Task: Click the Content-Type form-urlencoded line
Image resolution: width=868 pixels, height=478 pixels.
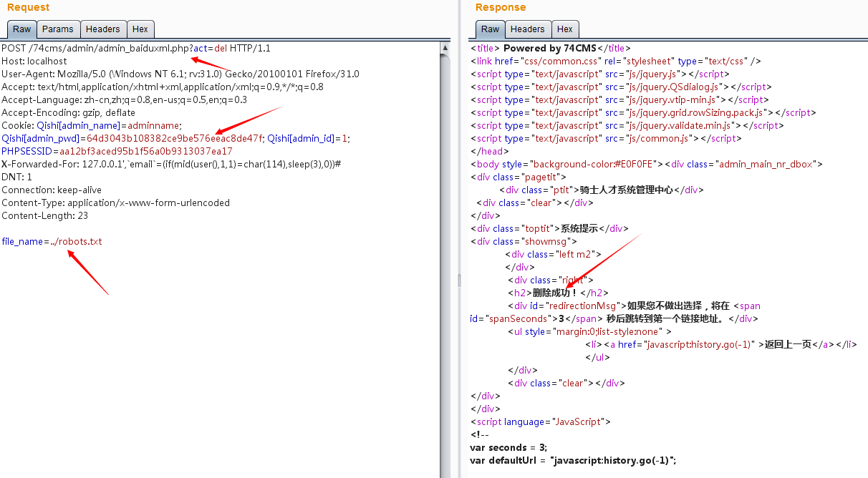Action: pos(116,203)
